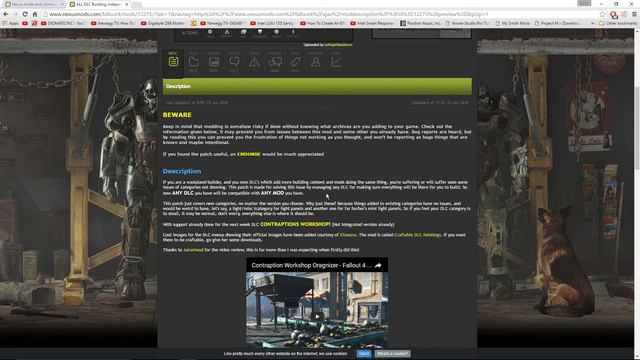Viewport: 640px width, 360px height.
Task: Close the ALL DLC Building tab
Action: (x=127, y=4)
